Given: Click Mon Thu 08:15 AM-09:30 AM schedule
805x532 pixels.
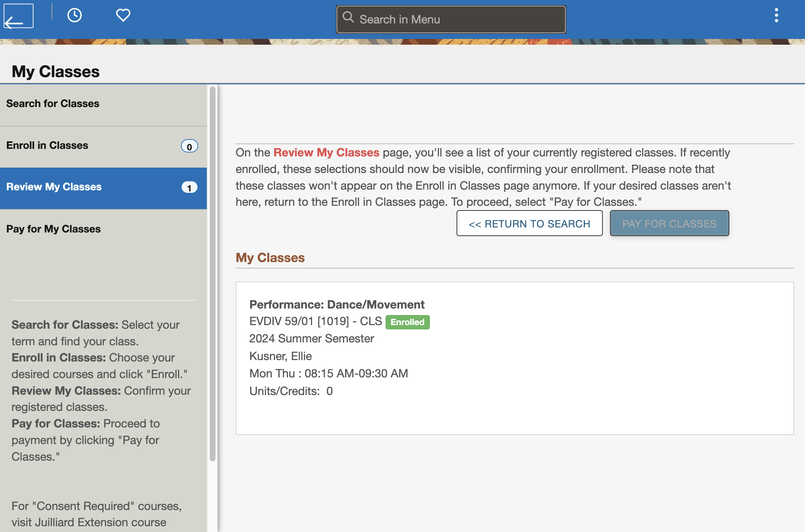Looking at the screenshot, I should (x=328, y=373).
